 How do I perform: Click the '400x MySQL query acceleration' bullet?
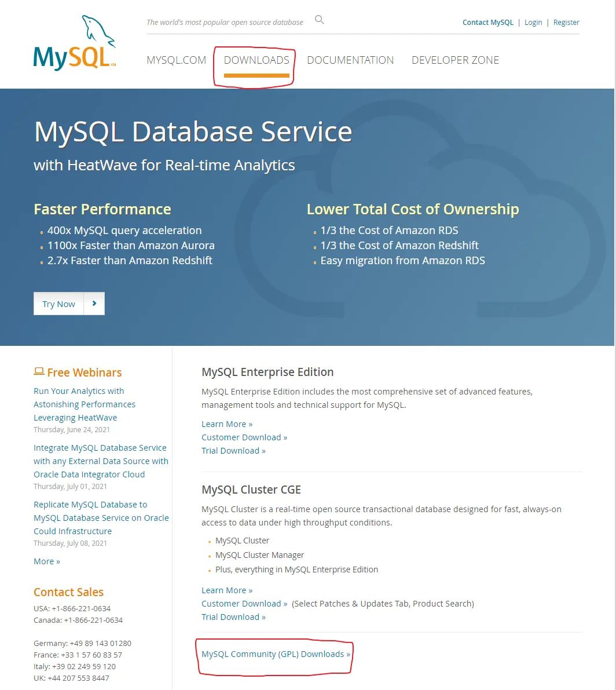point(124,230)
